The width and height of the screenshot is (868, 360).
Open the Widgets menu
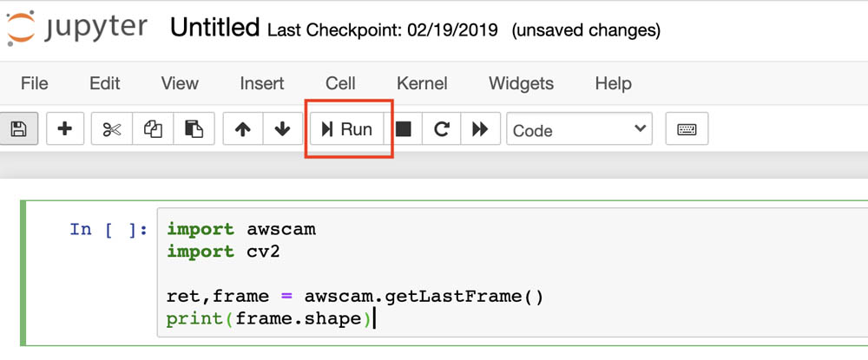point(521,83)
